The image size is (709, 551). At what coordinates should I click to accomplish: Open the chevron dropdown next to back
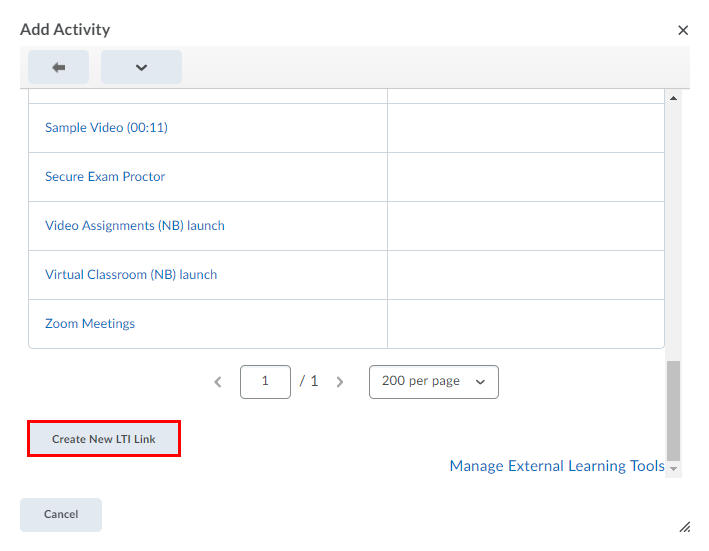point(141,67)
